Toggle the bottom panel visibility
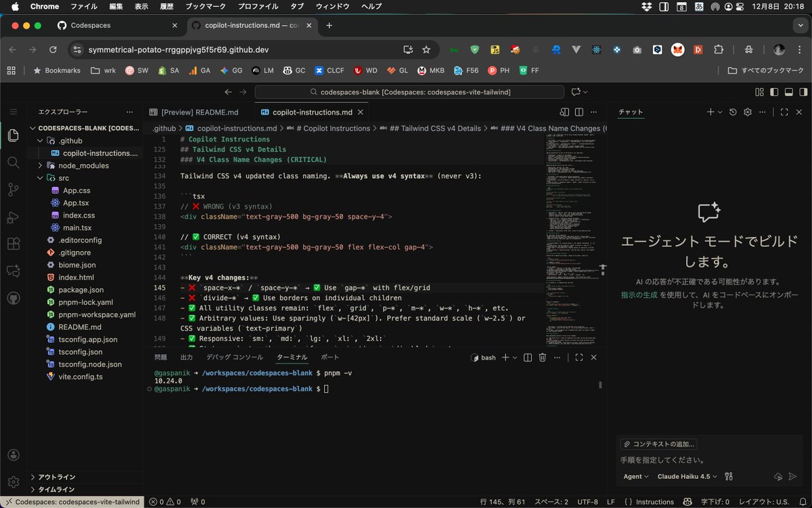Viewport: 812px width, 508px height. coord(788,91)
